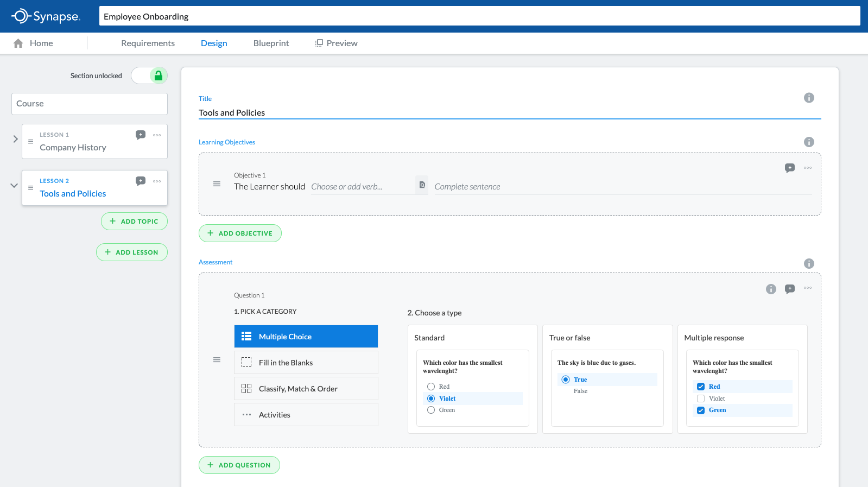
Task: Click the Fill in the Blanks icon
Action: [x=246, y=362]
